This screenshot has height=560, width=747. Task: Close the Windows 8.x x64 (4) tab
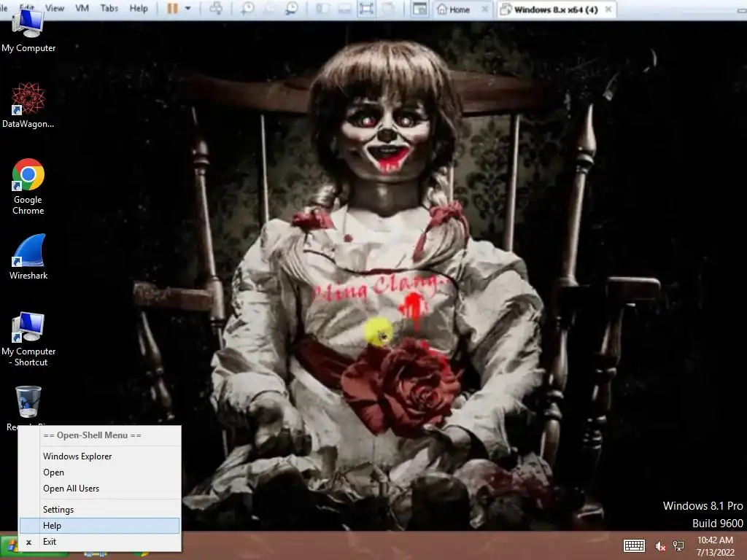pos(608,9)
